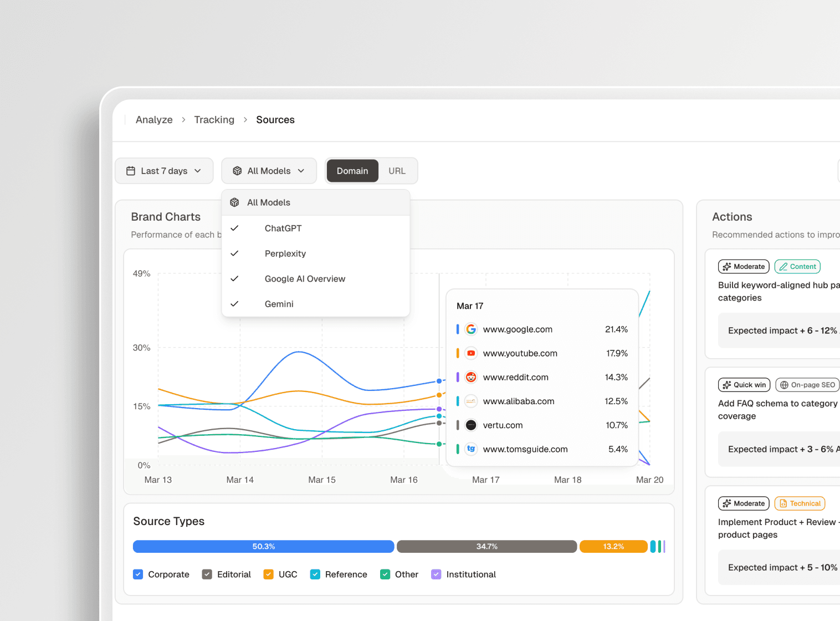This screenshot has height=621, width=840.
Task: Click the Google favicon next to www.google.com
Action: [x=470, y=329]
